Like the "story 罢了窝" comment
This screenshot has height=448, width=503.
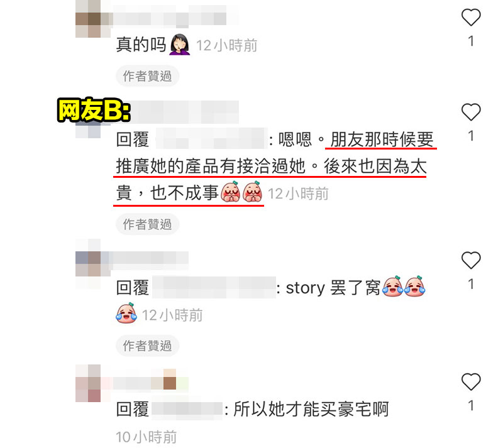click(470, 260)
